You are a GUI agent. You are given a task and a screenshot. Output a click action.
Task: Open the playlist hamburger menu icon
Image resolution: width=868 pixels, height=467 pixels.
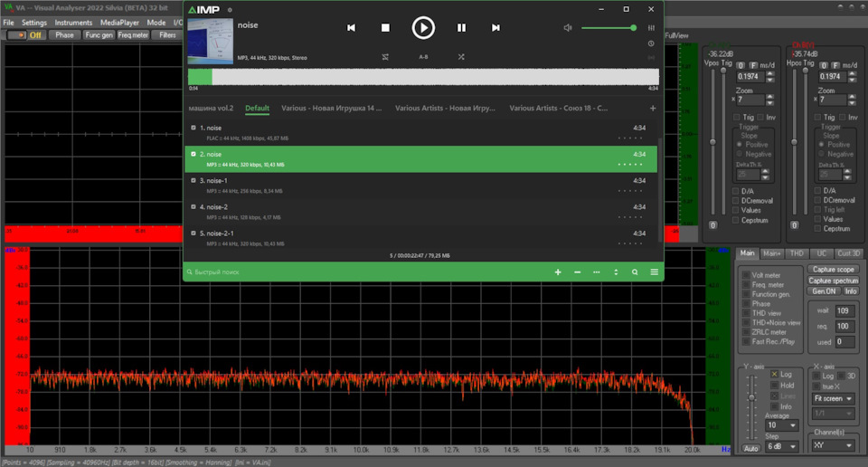pos(654,272)
